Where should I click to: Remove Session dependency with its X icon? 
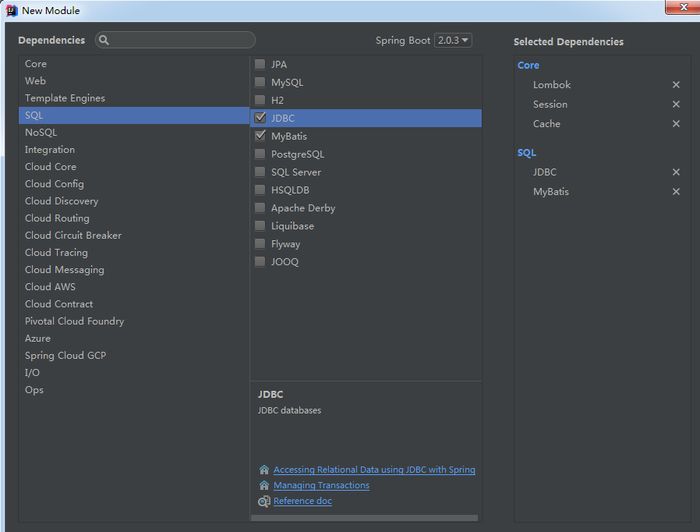click(676, 105)
